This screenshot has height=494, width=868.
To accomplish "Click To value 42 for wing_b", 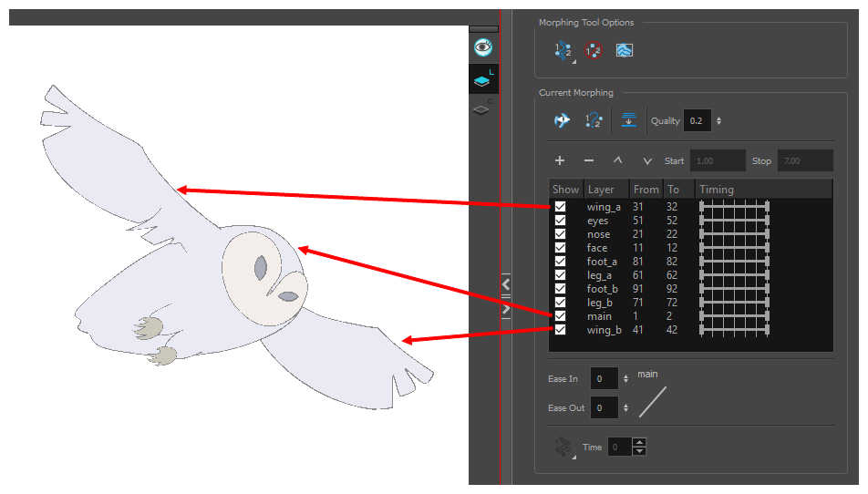I will pyautogui.click(x=671, y=330).
